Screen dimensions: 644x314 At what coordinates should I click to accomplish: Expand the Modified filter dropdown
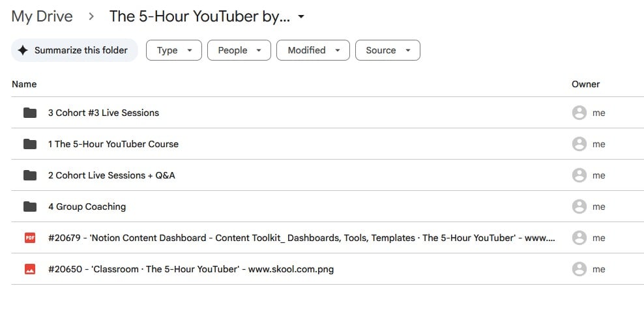(313, 50)
